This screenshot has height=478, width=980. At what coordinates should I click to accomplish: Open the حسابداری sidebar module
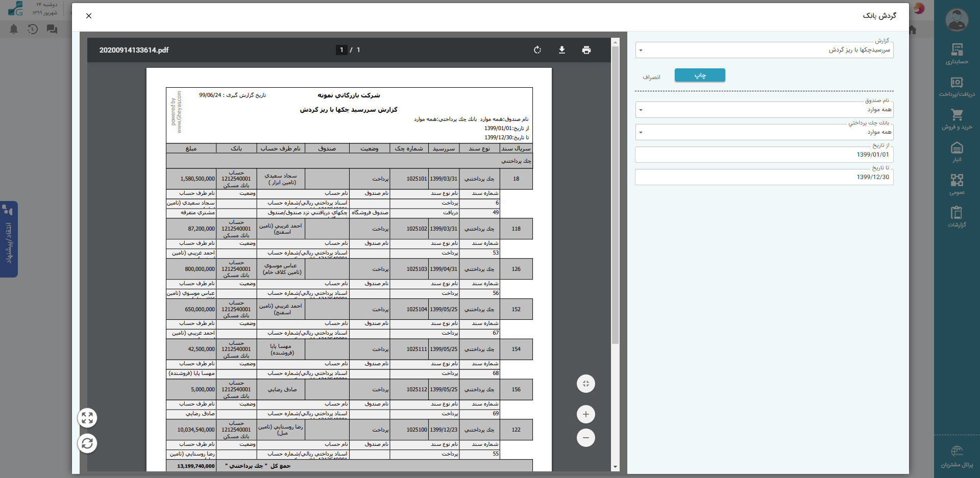[957, 54]
